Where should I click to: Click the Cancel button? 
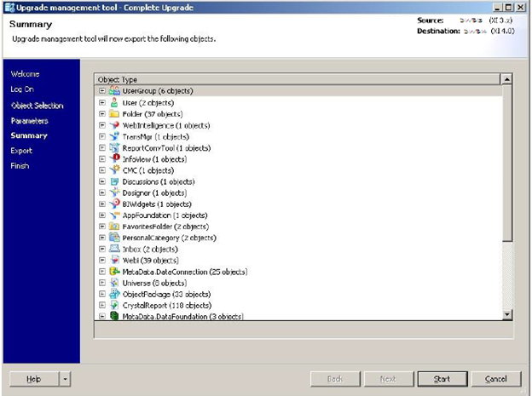(496, 379)
